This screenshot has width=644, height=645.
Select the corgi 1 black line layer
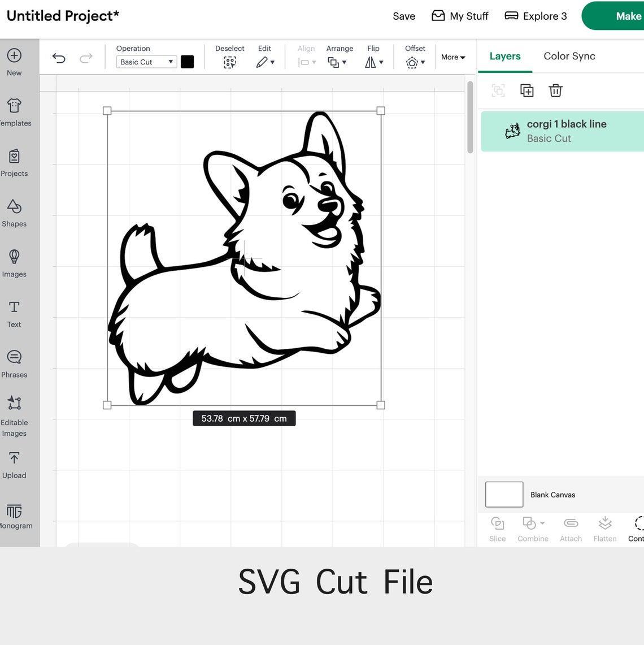point(565,131)
